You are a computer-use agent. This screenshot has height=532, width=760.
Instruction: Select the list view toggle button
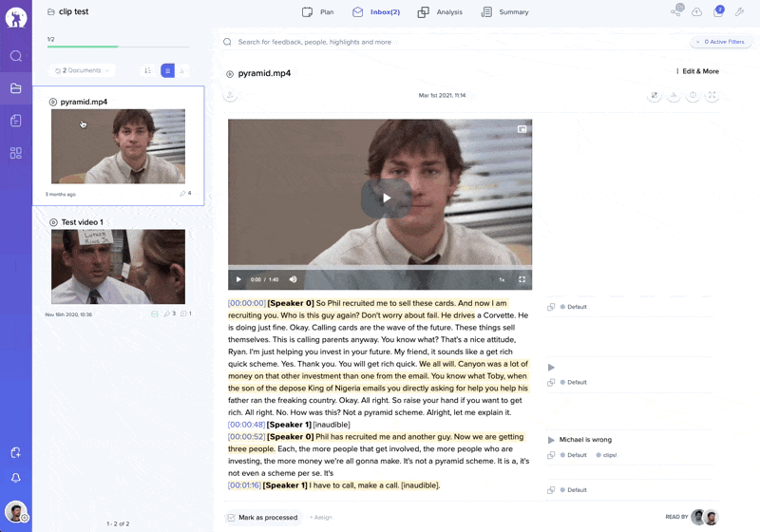[168, 70]
